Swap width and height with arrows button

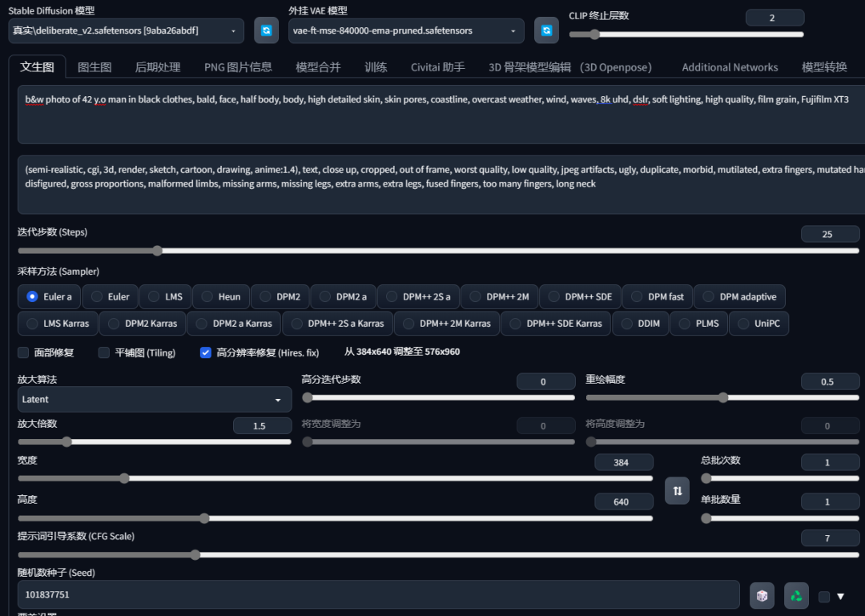tap(677, 491)
